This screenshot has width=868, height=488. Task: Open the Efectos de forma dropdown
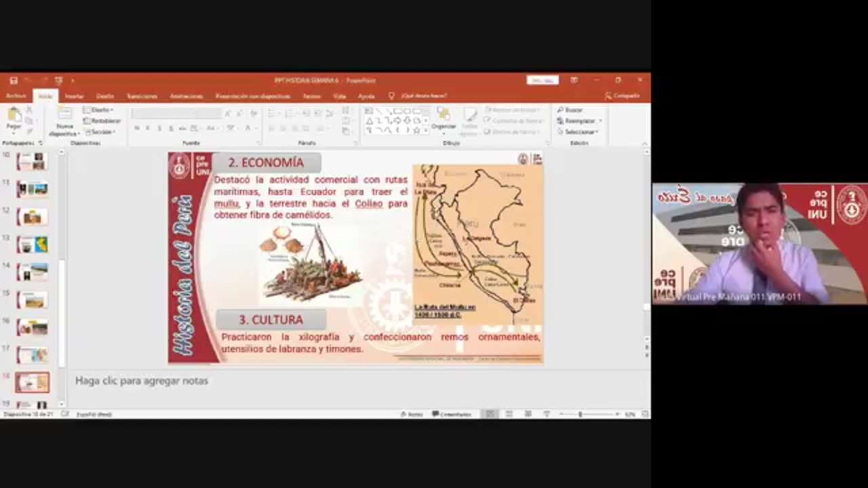pos(512,131)
